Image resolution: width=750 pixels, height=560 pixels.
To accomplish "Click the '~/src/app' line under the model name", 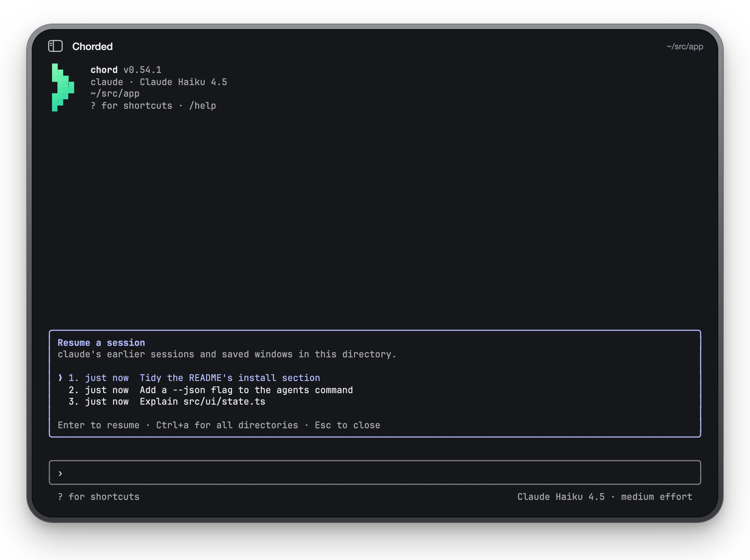I will pos(115,94).
